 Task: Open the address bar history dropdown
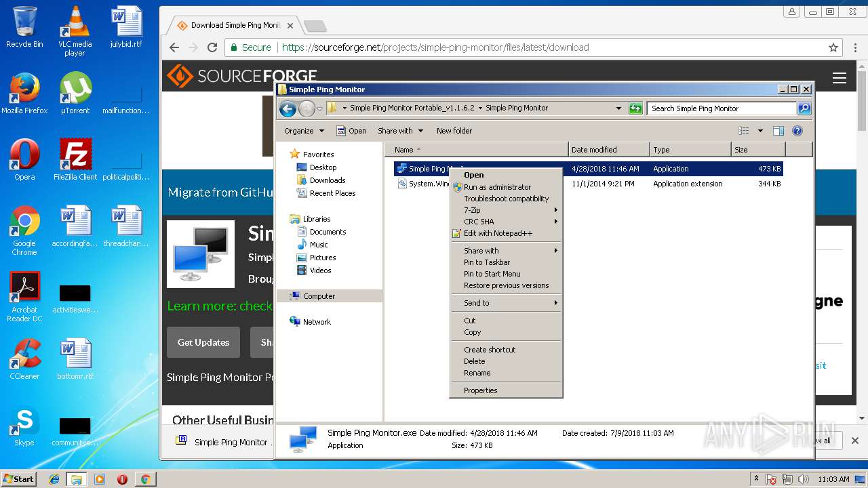coord(618,108)
